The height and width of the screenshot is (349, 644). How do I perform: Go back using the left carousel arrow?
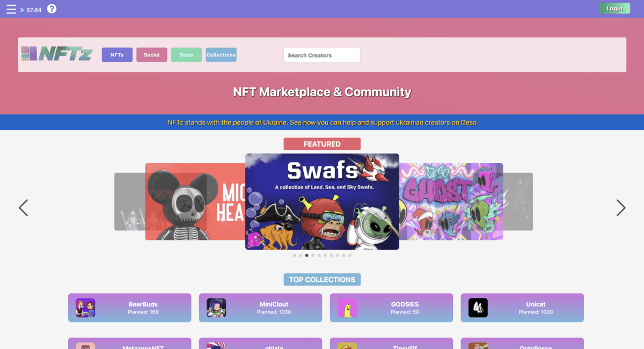[x=23, y=208]
